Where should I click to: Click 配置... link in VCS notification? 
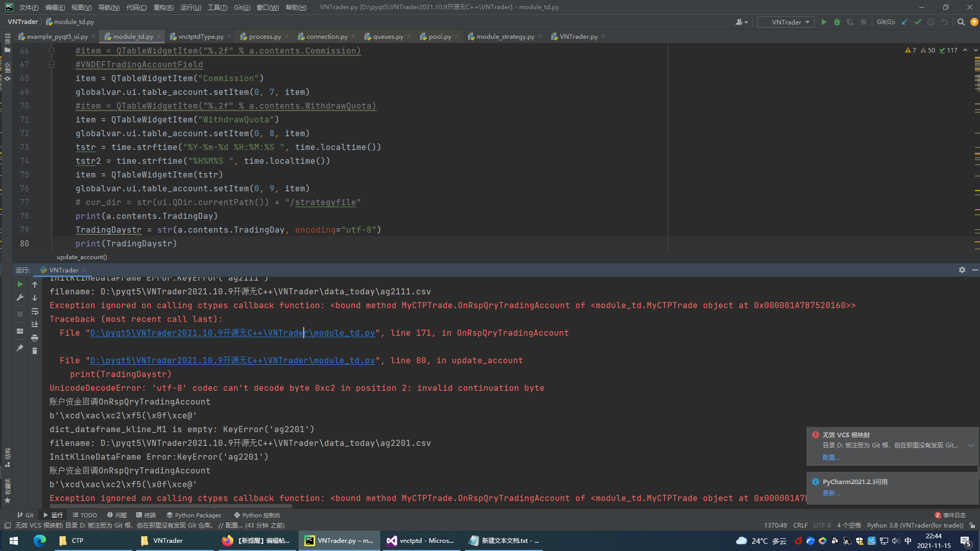tap(831, 457)
